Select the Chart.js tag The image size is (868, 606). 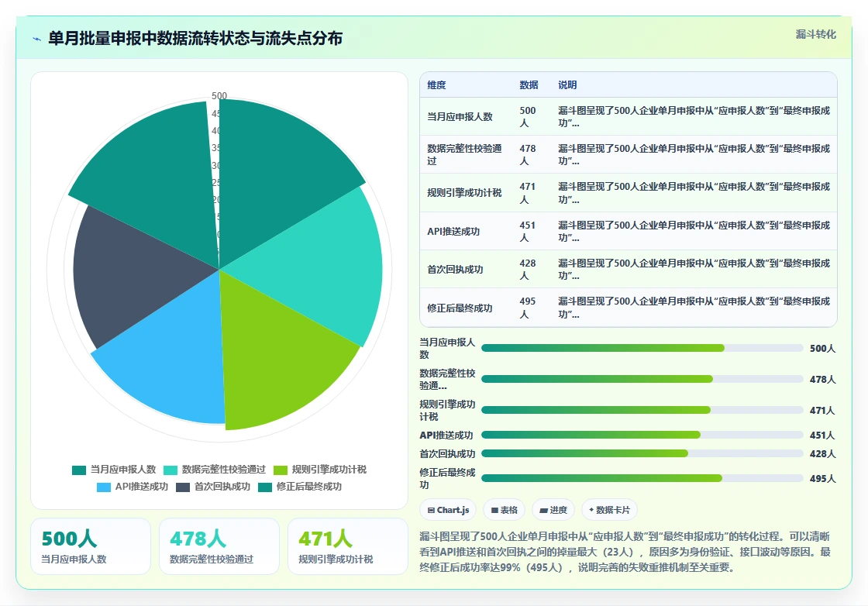point(449,510)
